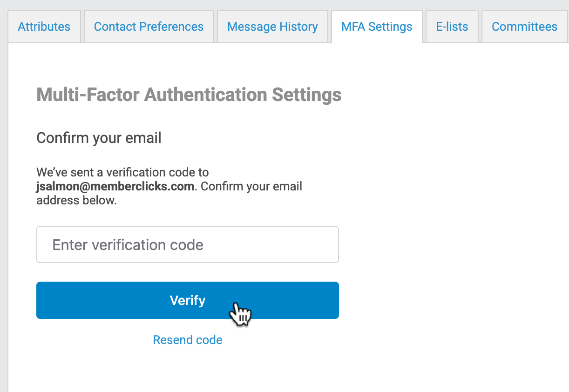Submit the code with Verify
This screenshot has width=569, height=392.
pyautogui.click(x=187, y=300)
